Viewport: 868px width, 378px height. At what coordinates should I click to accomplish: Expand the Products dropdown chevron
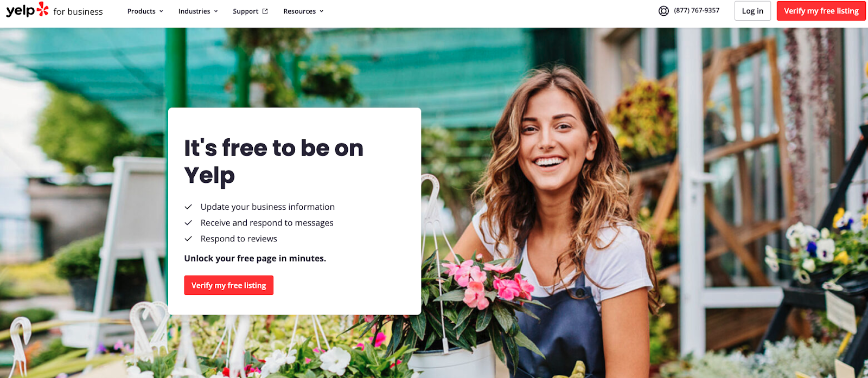[x=161, y=11]
